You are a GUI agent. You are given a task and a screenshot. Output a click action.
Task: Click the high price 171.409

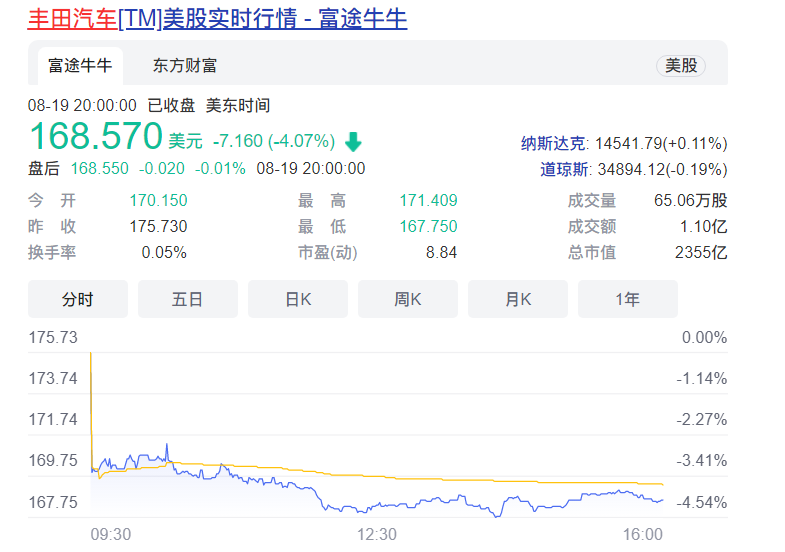(x=429, y=201)
